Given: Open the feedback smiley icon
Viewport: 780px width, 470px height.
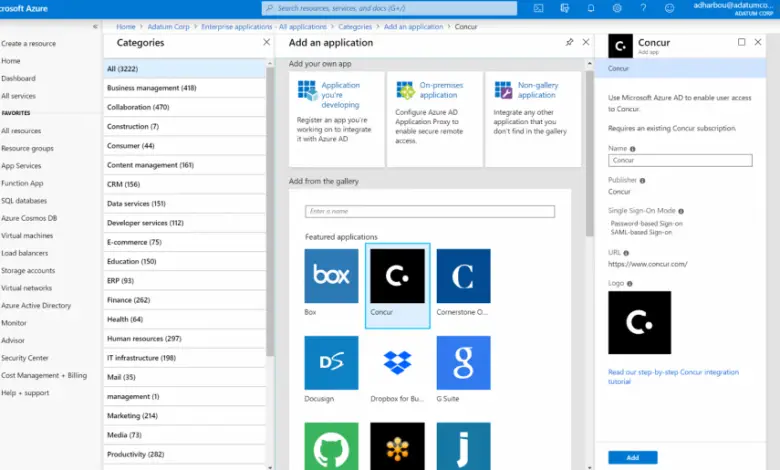Looking at the screenshot, I should pyautogui.click(x=670, y=8).
